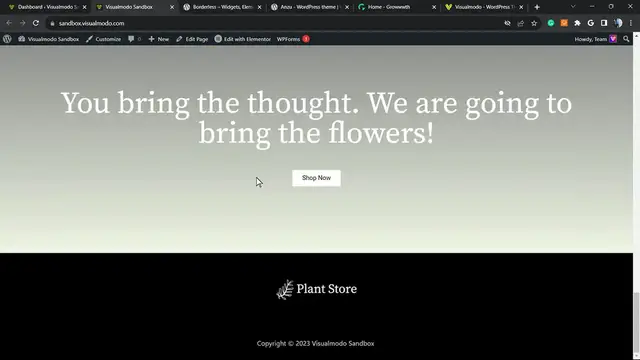Open the Howdy, Team account menu
Viewport: 640px width, 360px height.
pos(595,39)
